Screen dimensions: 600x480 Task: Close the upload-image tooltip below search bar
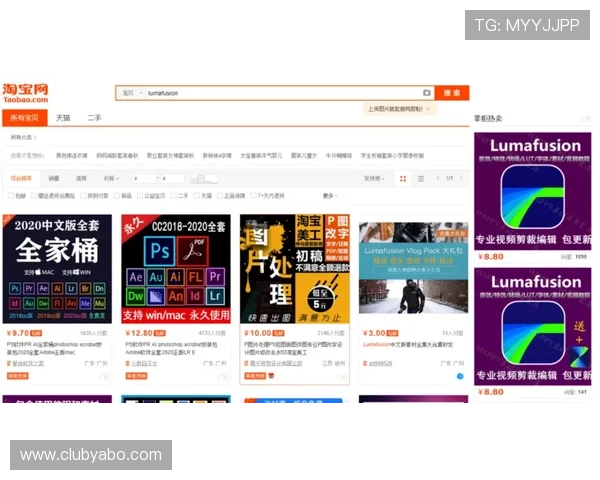(429, 109)
